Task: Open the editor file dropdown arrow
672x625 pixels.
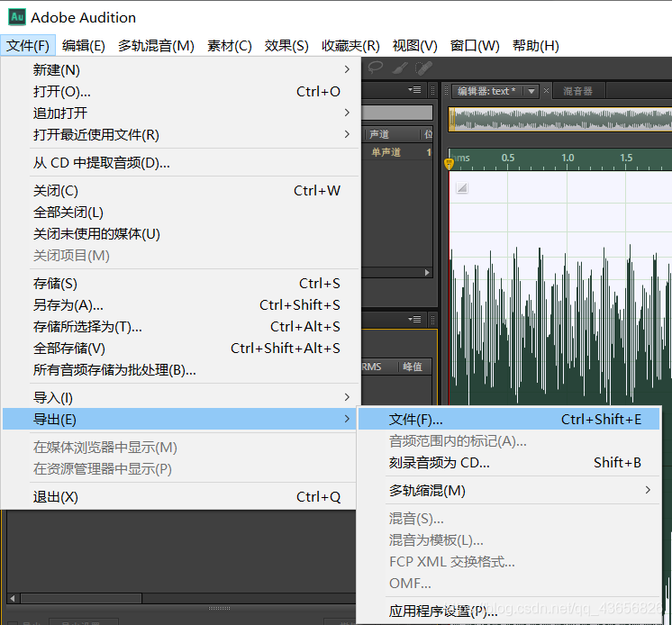Action: coord(531,91)
